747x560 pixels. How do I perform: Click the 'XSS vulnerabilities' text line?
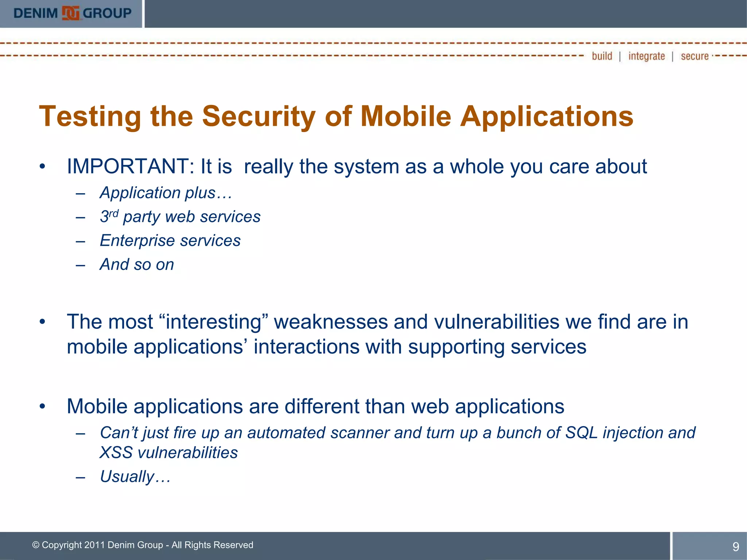coord(169,453)
